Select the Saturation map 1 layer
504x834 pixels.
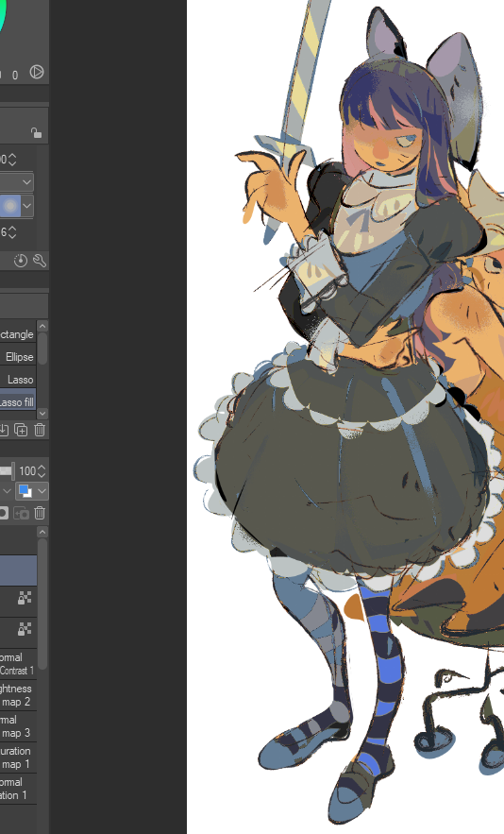[18, 757]
